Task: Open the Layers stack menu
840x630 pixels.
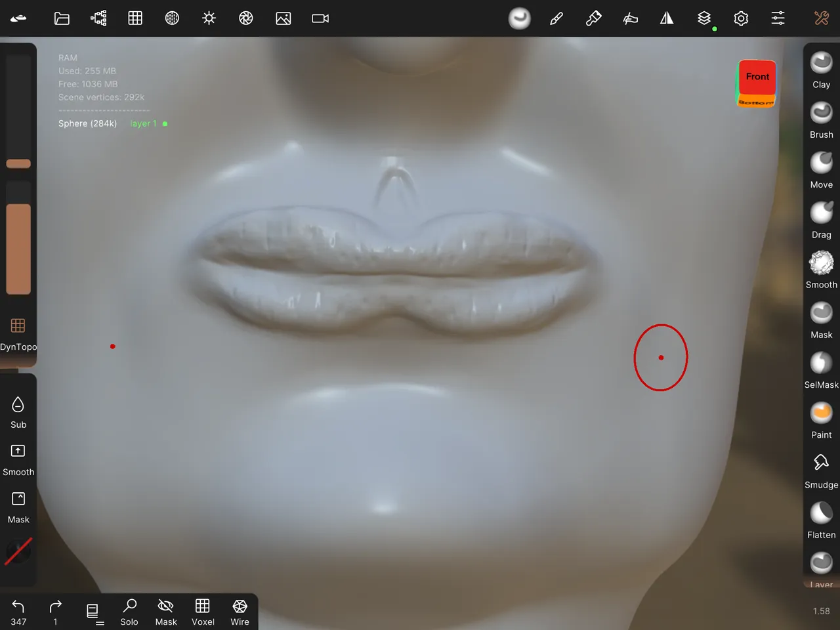Action: [704, 18]
